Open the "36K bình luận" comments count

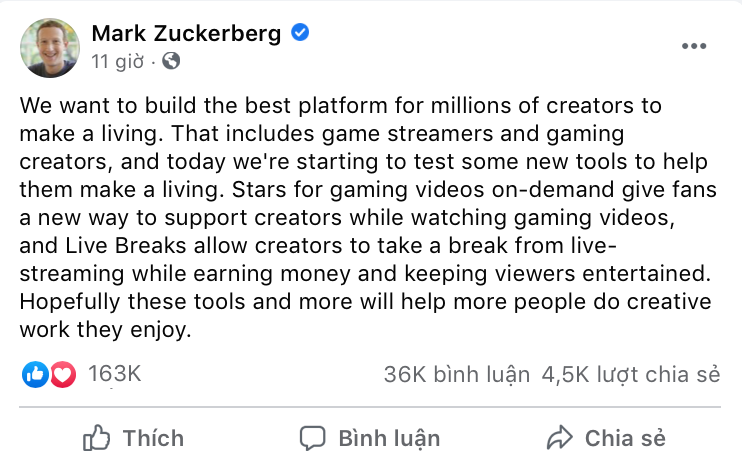[456, 375]
